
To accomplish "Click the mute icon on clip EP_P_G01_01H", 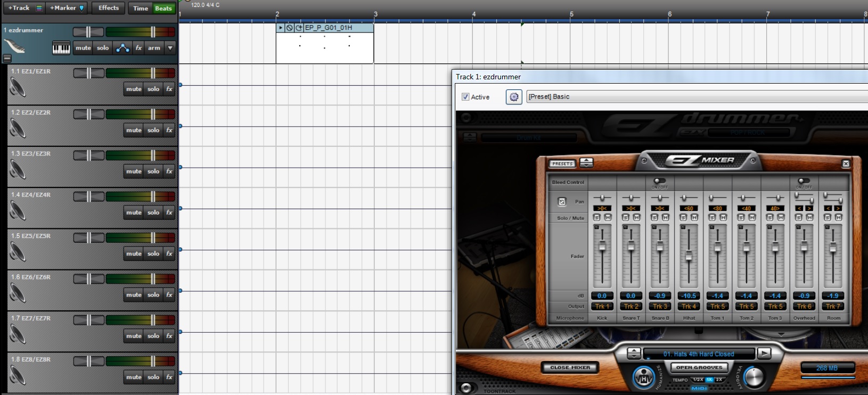I will [x=290, y=28].
